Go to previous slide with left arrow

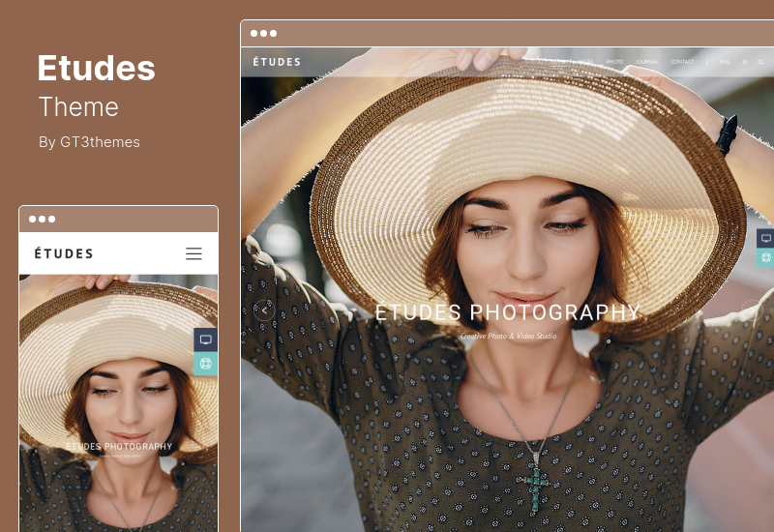[x=264, y=310]
